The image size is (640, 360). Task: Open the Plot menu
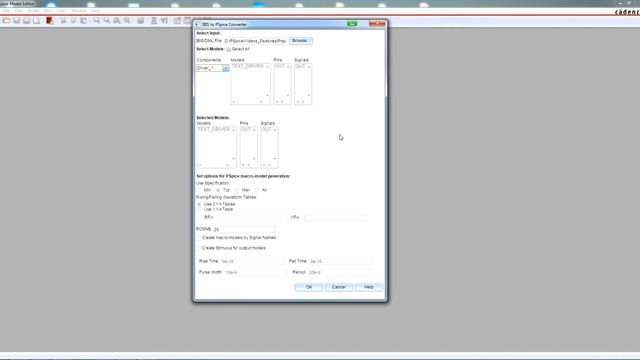point(48,11)
